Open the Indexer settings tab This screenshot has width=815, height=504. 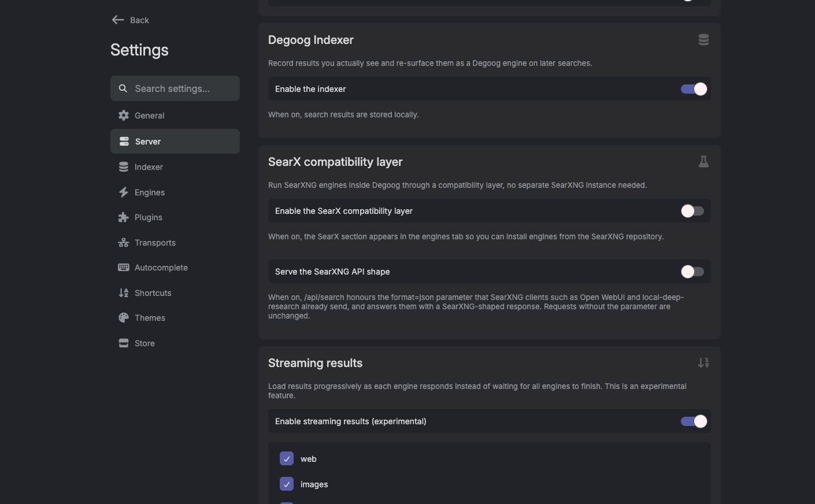click(175, 167)
